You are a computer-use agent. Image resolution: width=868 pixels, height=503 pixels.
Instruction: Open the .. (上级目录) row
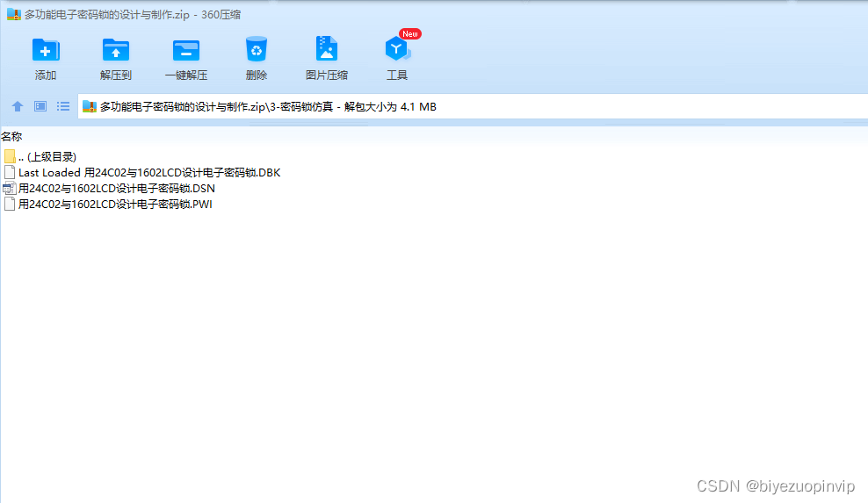pyautogui.click(x=40, y=156)
